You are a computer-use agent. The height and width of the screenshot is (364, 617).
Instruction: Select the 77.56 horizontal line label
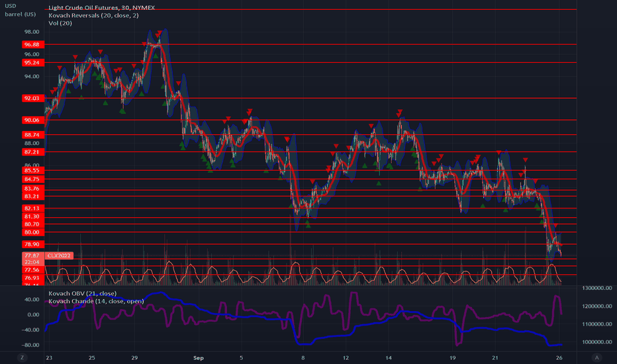coord(33,270)
